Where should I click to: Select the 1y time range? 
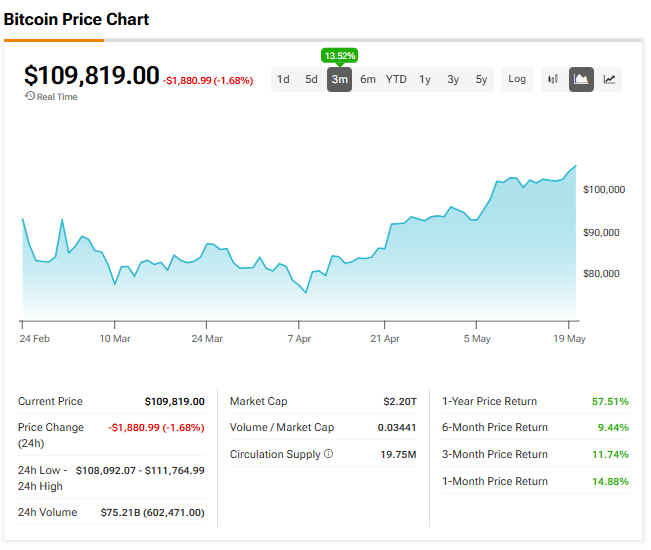click(425, 79)
